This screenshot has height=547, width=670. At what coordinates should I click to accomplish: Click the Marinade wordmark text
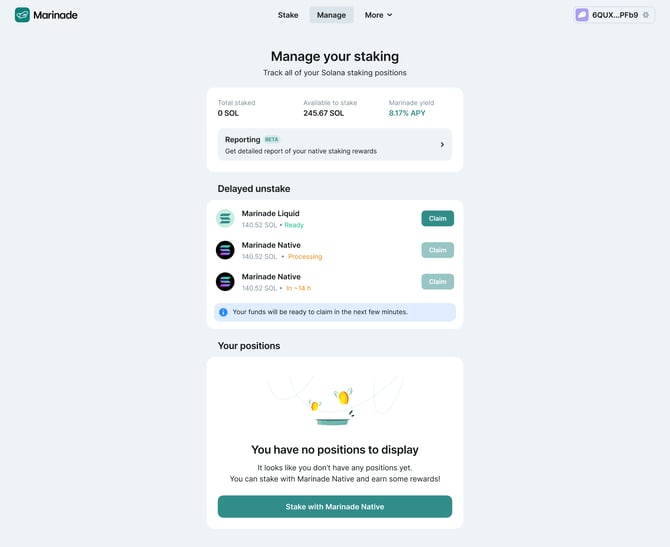click(56, 15)
